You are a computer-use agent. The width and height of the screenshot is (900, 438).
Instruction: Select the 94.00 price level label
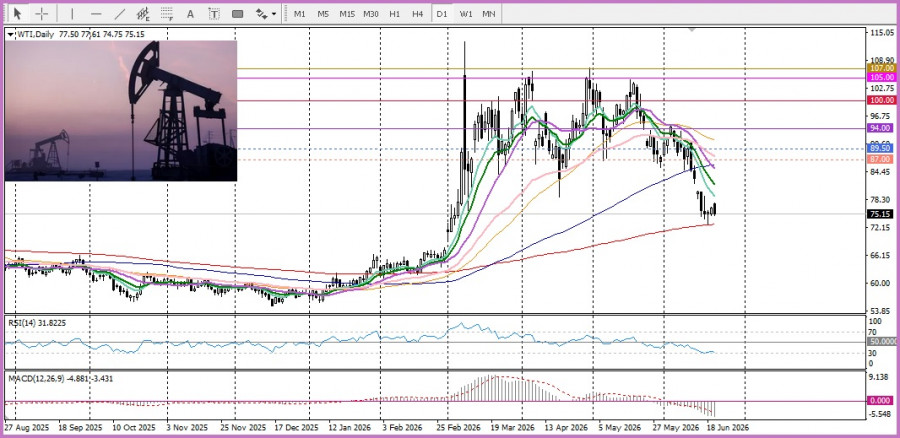point(881,128)
